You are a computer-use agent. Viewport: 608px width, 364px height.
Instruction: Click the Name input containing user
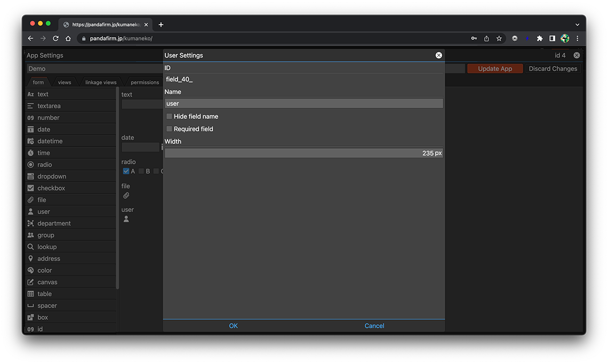pos(303,103)
